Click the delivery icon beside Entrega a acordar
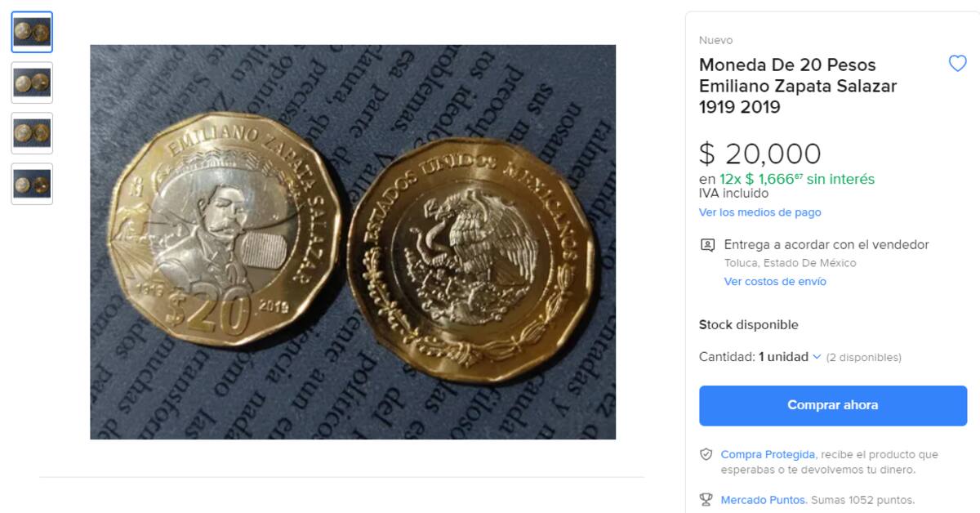This screenshot has width=980, height=513. [707, 245]
